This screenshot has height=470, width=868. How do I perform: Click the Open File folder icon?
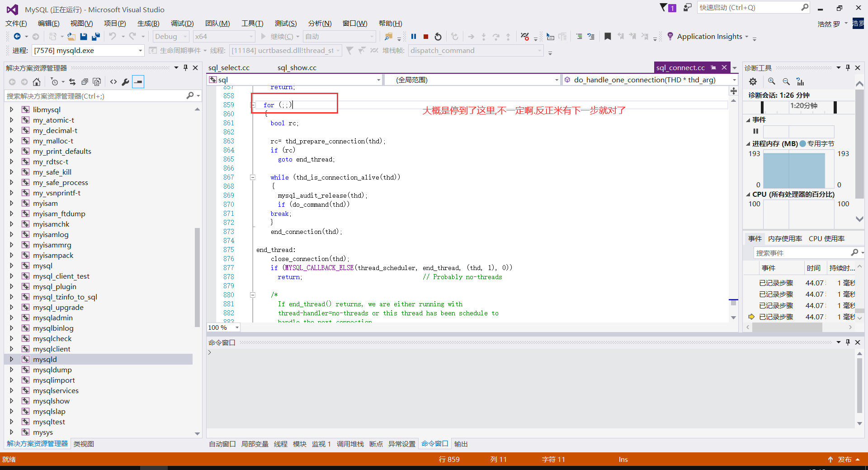pyautogui.click(x=71, y=37)
